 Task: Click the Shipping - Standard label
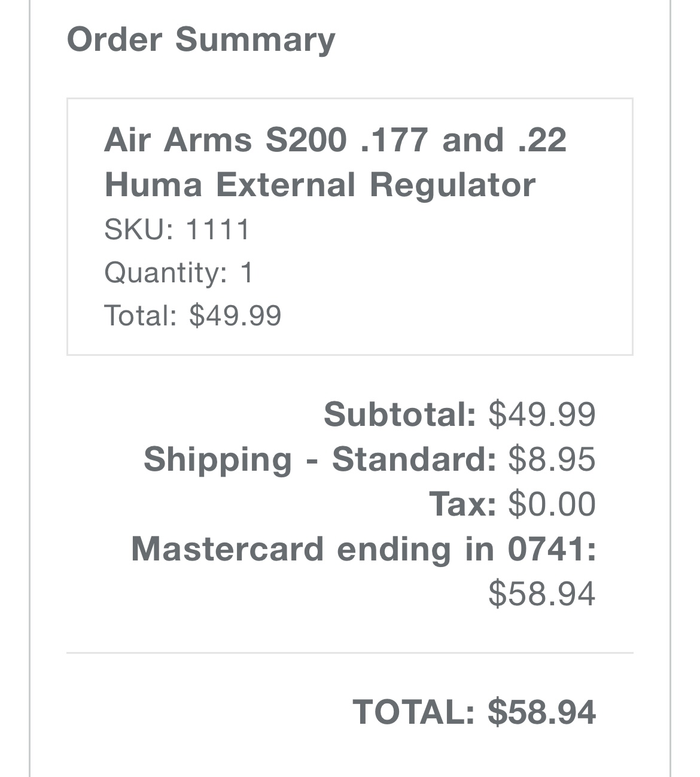click(x=320, y=459)
